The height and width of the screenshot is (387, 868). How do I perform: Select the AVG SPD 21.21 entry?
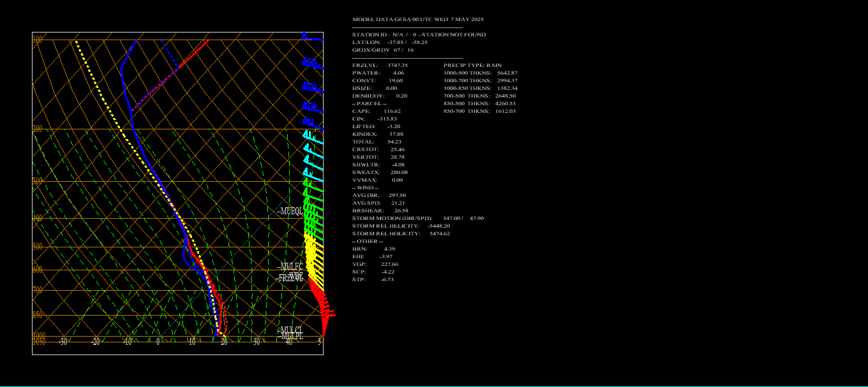[379, 203]
